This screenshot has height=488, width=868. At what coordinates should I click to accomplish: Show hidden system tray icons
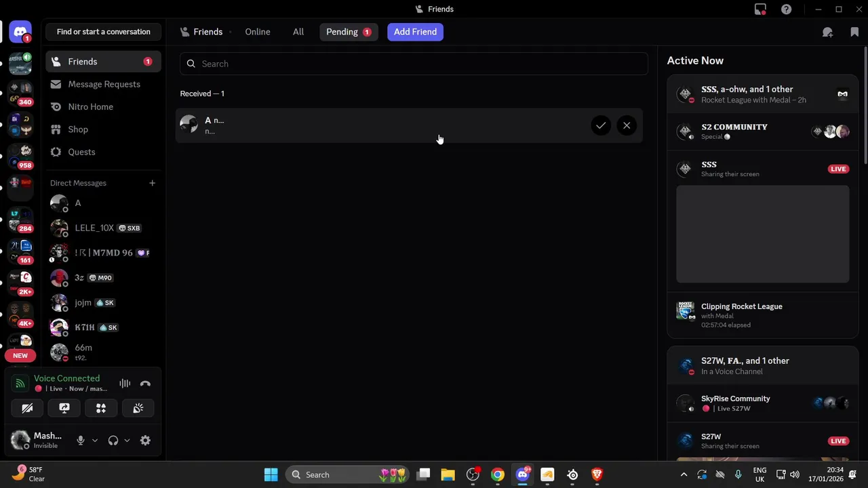pos(684,474)
